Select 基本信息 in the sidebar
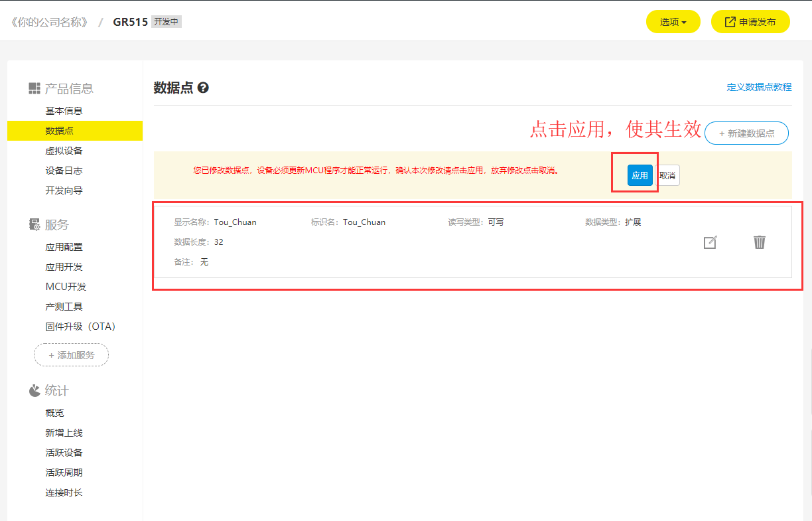Viewport: 812px width, 521px height. (64, 111)
